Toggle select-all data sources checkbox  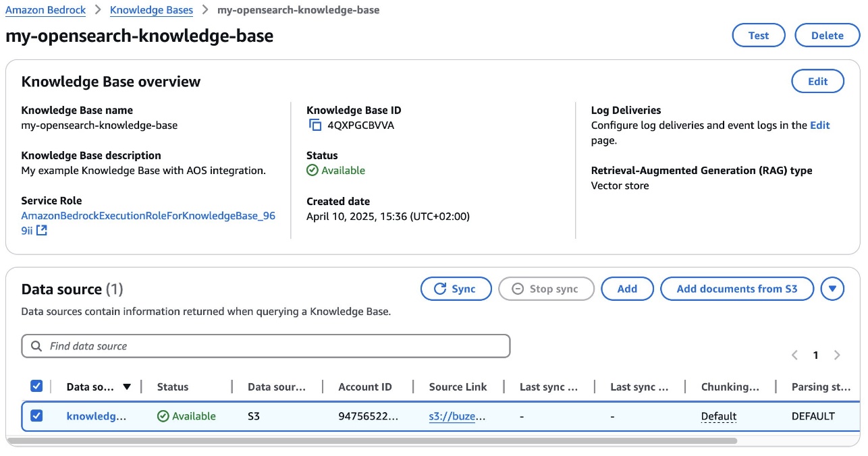pos(36,386)
